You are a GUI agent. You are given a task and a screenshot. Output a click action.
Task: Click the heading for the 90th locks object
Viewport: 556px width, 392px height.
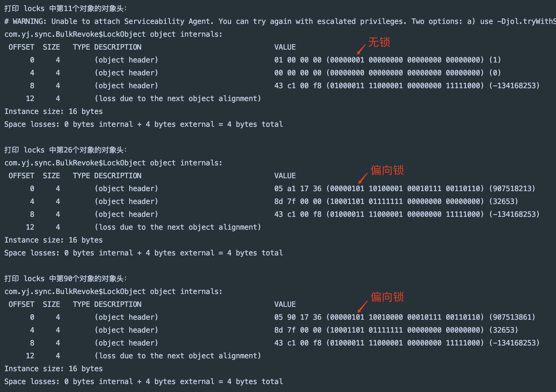[66, 278]
